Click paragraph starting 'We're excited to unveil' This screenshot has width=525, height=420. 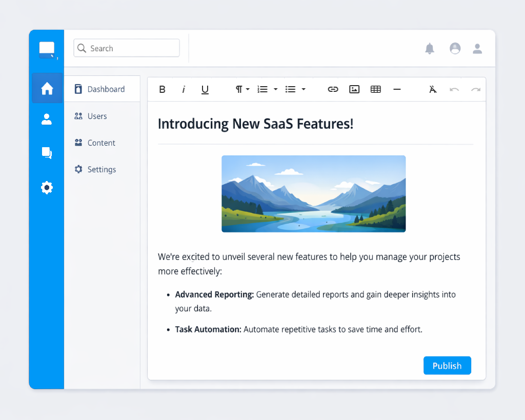(309, 264)
